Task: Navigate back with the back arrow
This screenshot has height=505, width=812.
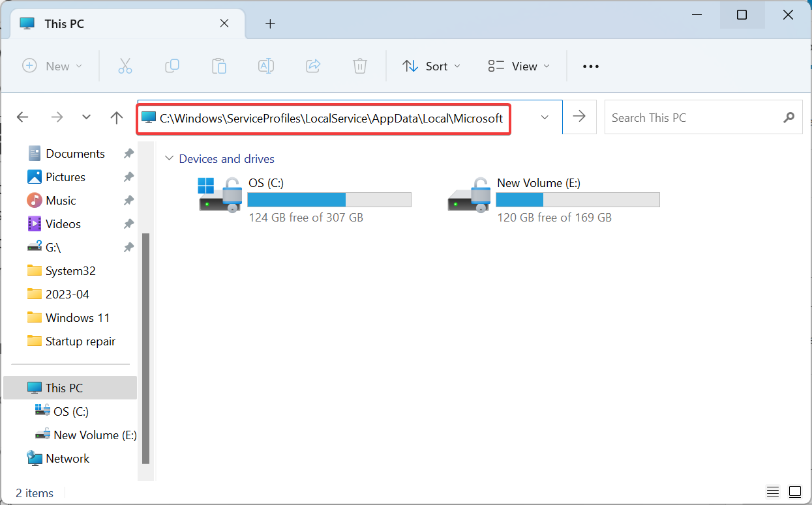Action: pos(22,117)
